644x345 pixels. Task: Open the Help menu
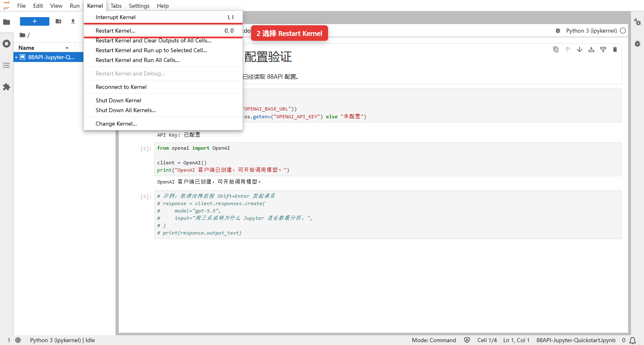tap(163, 6)
